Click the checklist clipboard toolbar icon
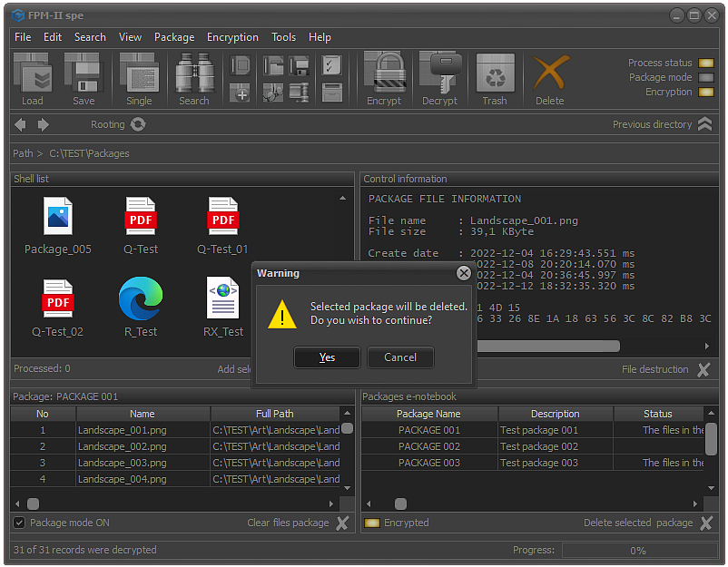Viewport: 728px width, 567px height. pyautogui.click(x=332, y=65)
